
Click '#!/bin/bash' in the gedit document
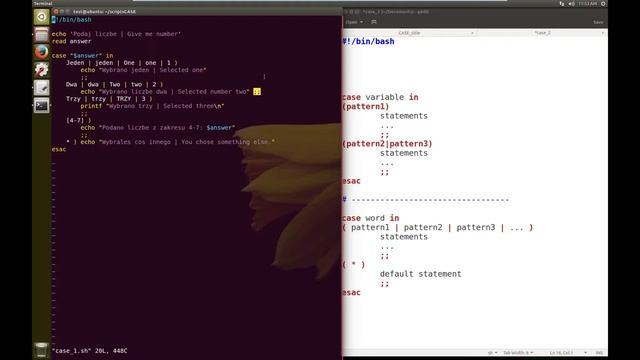(368, 41)
